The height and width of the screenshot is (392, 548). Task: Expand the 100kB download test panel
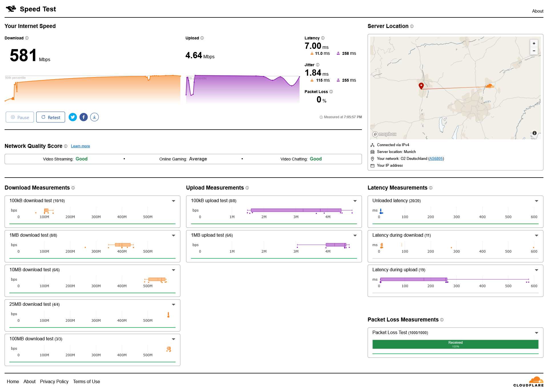coord(174,201)
